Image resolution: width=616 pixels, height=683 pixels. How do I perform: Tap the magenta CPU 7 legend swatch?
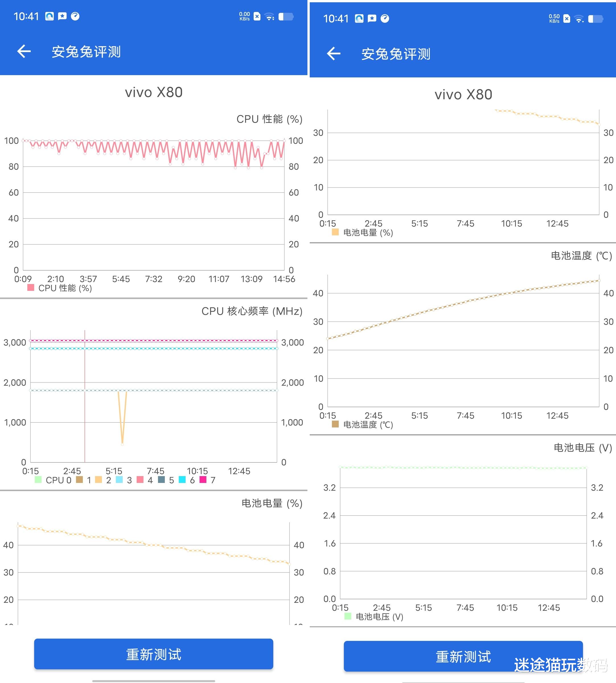[203, 479]
